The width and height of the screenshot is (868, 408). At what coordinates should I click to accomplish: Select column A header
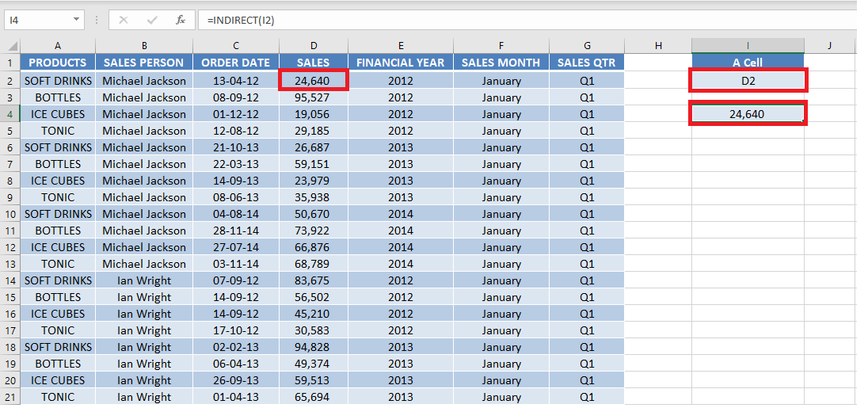tap(58, 46)
